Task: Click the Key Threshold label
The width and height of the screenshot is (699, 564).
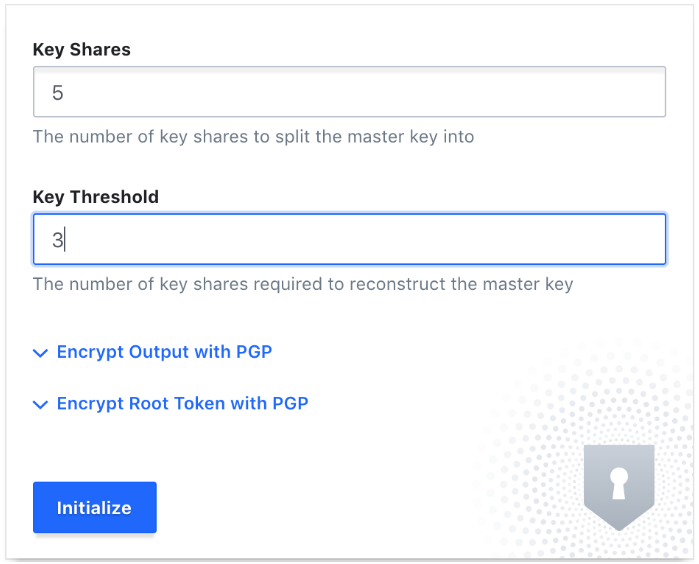Action: click(x=96, y=197)
